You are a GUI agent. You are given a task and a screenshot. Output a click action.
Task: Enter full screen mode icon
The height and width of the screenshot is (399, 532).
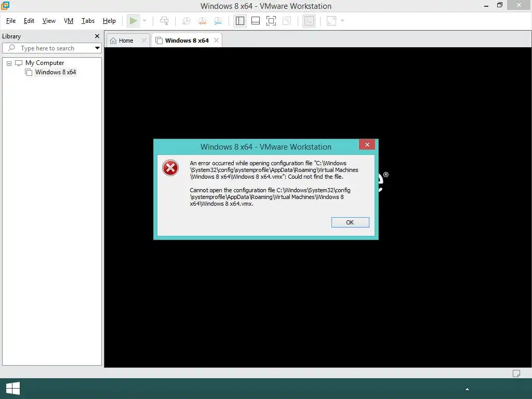[x=271, y=21]
